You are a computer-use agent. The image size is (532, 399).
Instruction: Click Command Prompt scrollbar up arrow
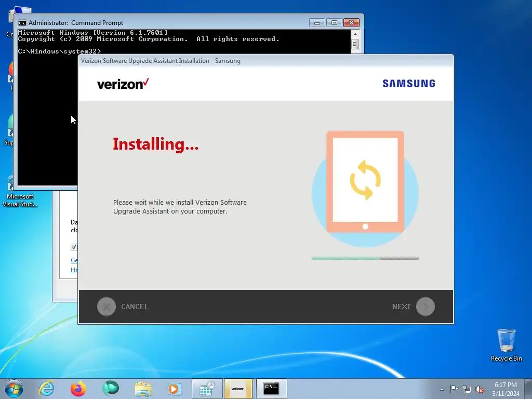coord(355,34)
